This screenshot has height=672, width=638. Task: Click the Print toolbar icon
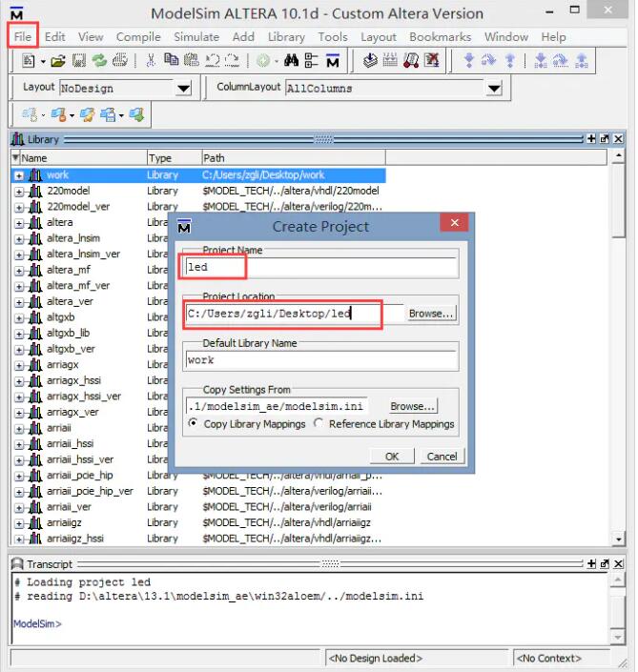coord(120,61)
